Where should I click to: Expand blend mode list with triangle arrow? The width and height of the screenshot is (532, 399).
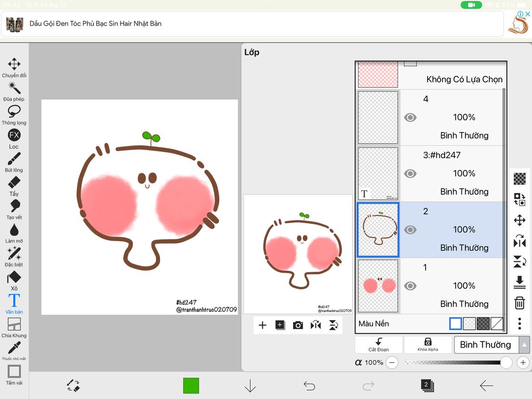pyautogui.click(x=524, y=345)
